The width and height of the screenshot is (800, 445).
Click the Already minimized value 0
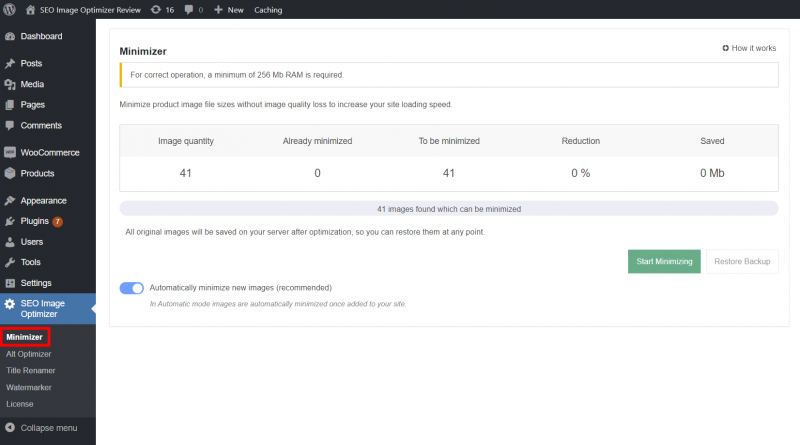317,174
